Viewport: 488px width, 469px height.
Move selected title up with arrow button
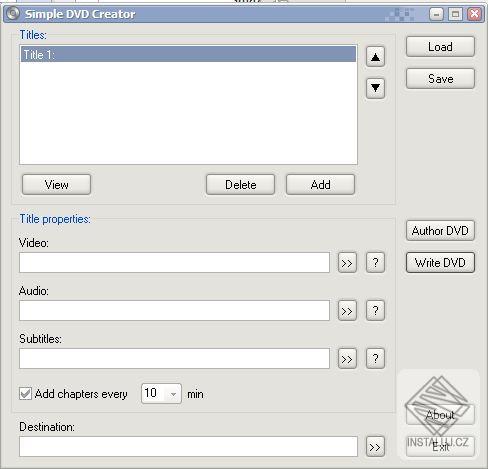click(375, 57)
